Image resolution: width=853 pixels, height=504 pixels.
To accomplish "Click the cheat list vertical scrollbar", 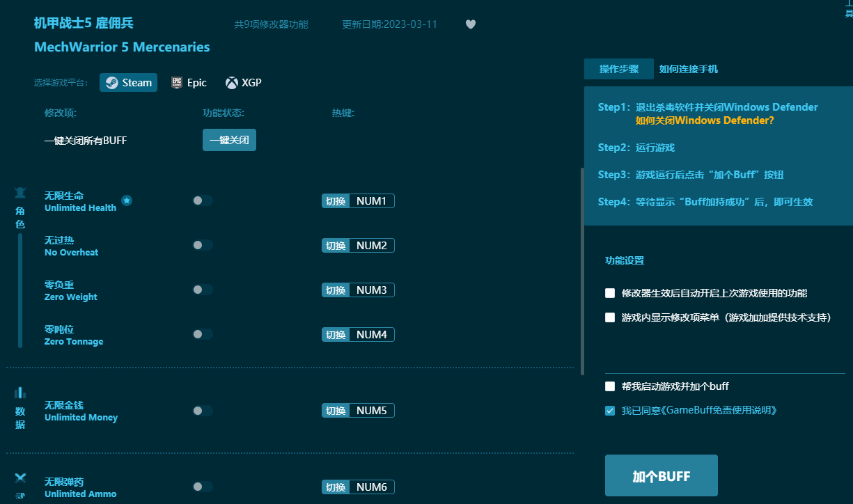I will click(582, 270).
